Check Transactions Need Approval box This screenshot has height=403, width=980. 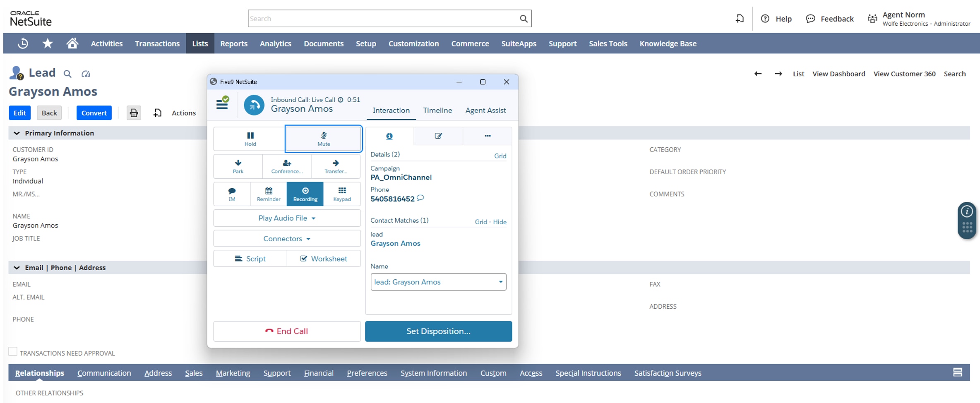click(x=13, y=352)
